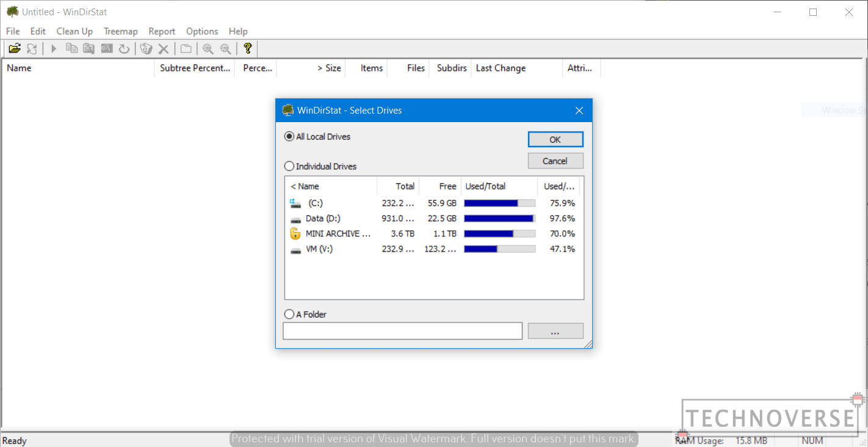The image size is (868, 447).
Task: Open the File menu
Action: (x=13, y=31)
